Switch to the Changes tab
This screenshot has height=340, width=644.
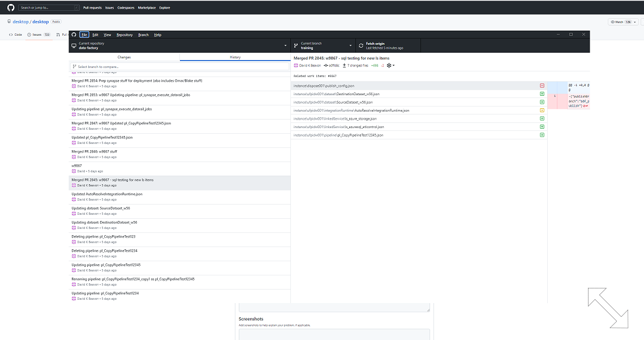[124, 57]
